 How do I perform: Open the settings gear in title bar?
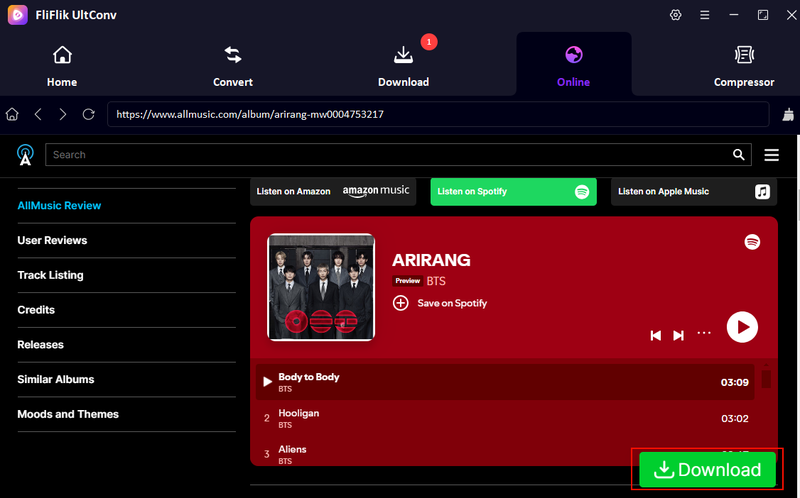click(x=676, y=15)
